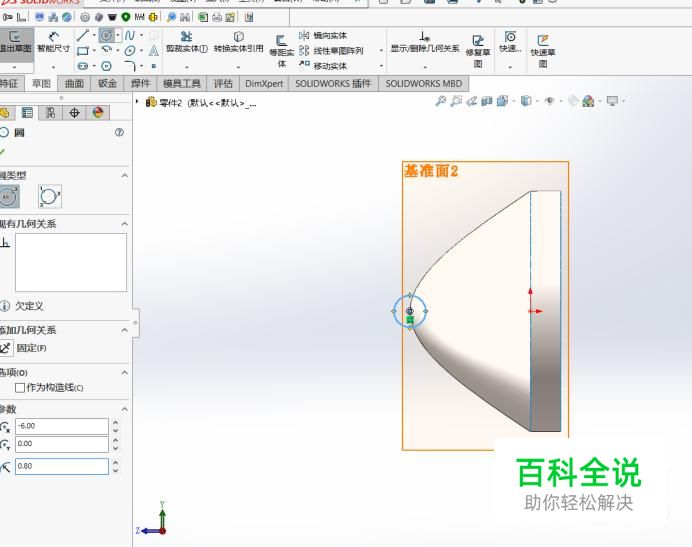692x547 pixels.
Task: Select the Straight Slot sketch tool
Action: pos(83,66)
